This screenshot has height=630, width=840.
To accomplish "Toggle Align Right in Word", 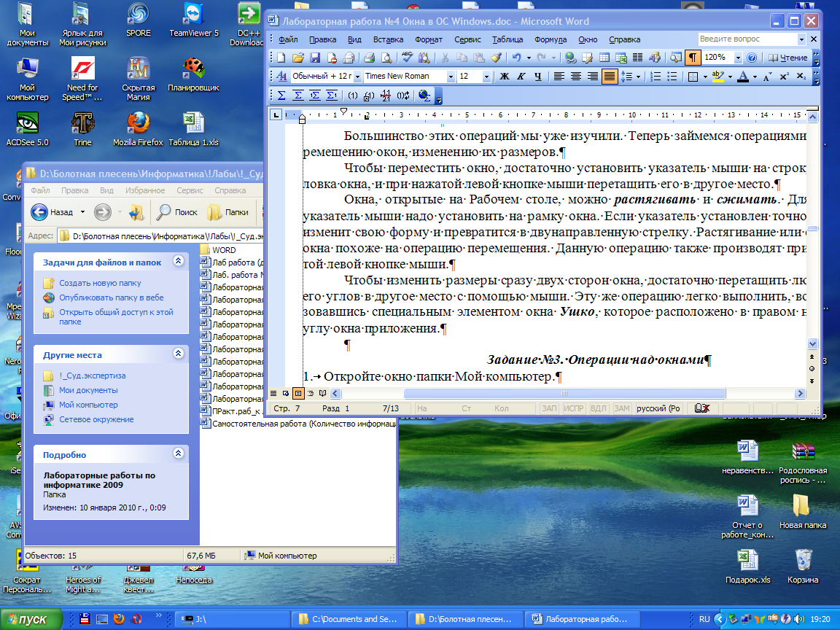I will [593, 77].
